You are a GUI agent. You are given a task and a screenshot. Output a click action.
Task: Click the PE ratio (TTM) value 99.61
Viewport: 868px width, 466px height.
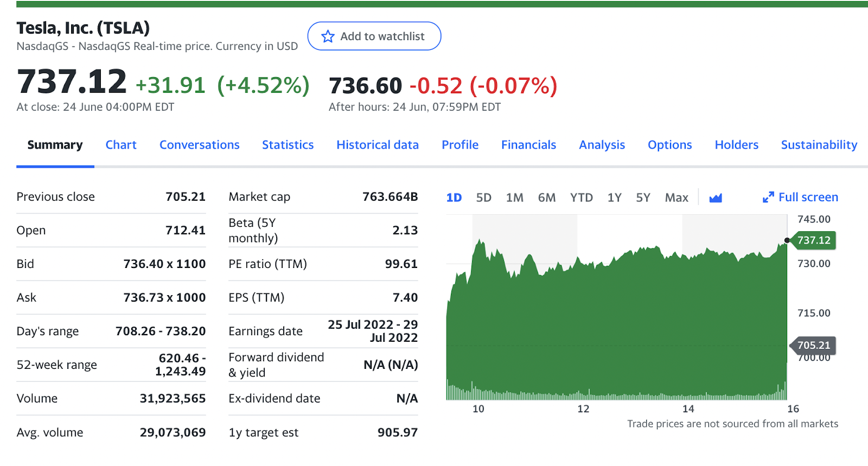[x=401, y=264]
